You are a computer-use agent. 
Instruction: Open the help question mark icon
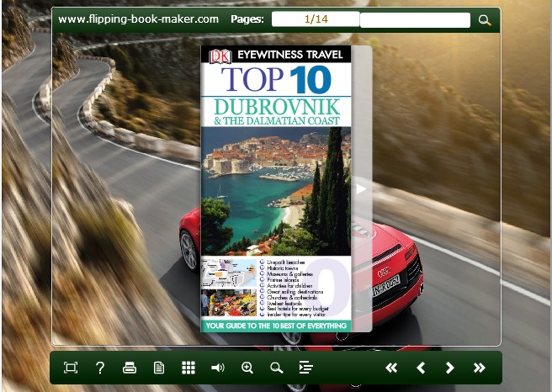100,368
